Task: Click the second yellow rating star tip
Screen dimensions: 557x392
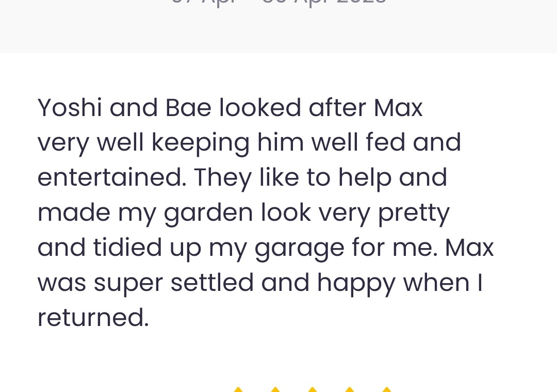Action: 275,389
